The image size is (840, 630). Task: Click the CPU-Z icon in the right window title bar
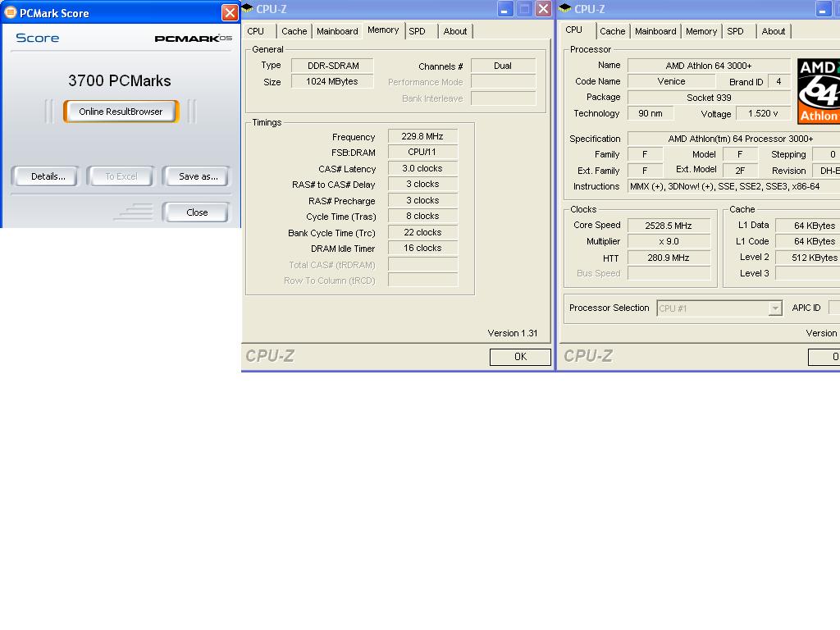click(x=565, y=9)
